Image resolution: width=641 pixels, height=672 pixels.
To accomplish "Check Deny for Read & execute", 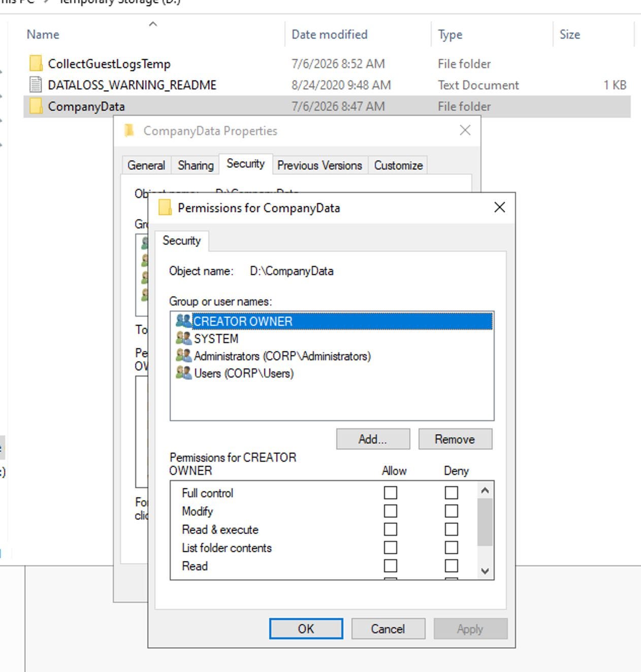I will coord(451,529).
